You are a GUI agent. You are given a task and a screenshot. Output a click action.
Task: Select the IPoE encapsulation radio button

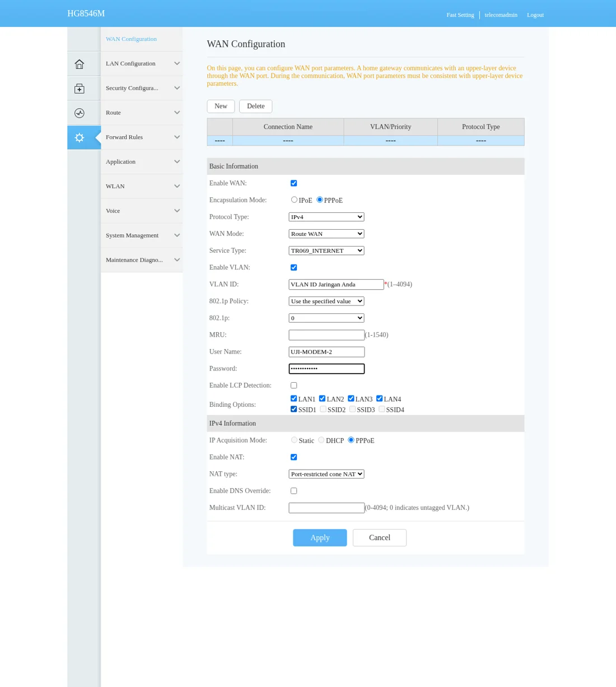click(x=294, y=199)
